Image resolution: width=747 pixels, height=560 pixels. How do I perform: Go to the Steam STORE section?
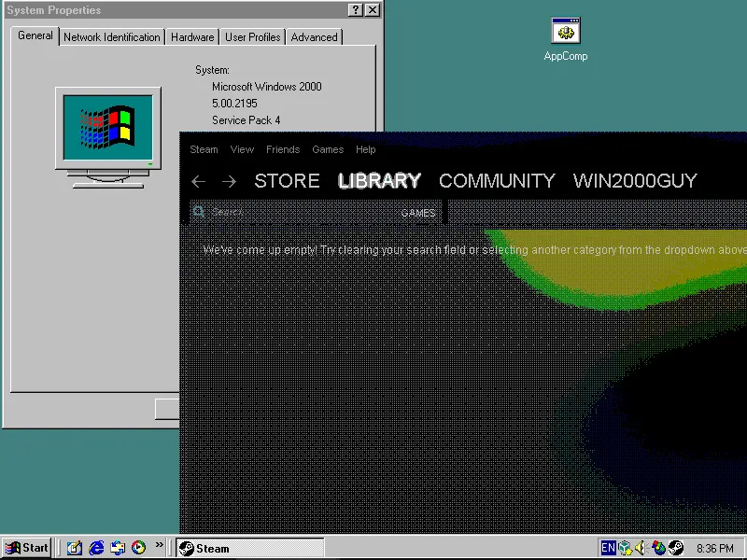point(287,181)
